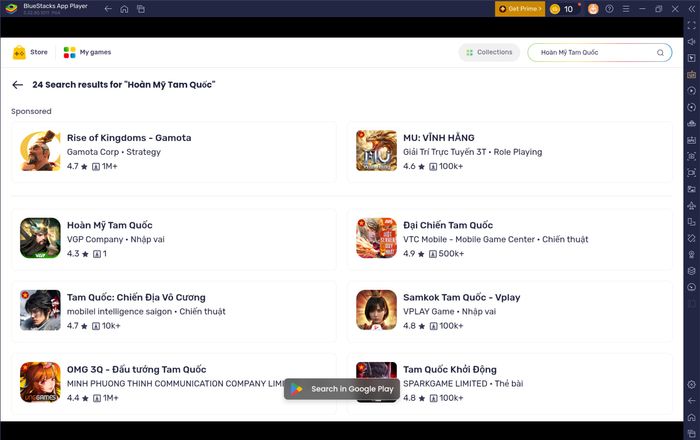Image resolution: width=700 pixels, height=440 pixels.
Task: Click VGP Company • Nhập vai text
Action: pyautogui.click(x=116, y=240)
